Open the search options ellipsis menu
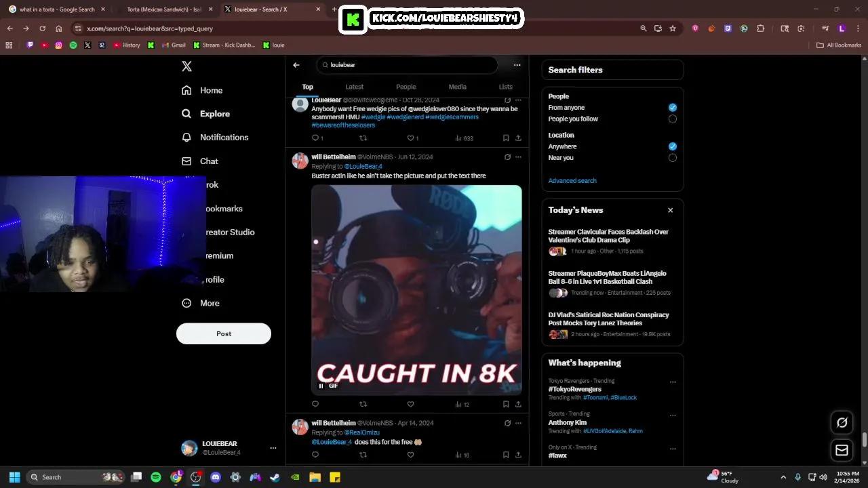 (517, 65)
